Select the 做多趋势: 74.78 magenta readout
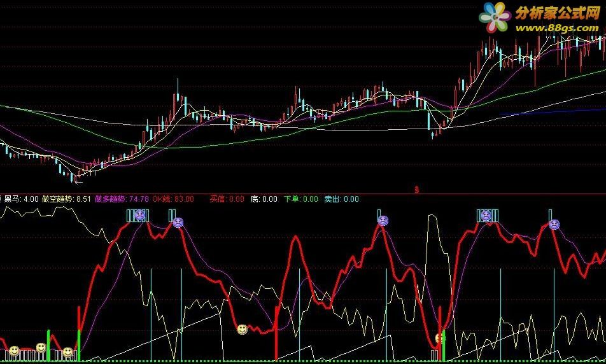606x364 pixels. pyautogui.click(x=122, y=199)
